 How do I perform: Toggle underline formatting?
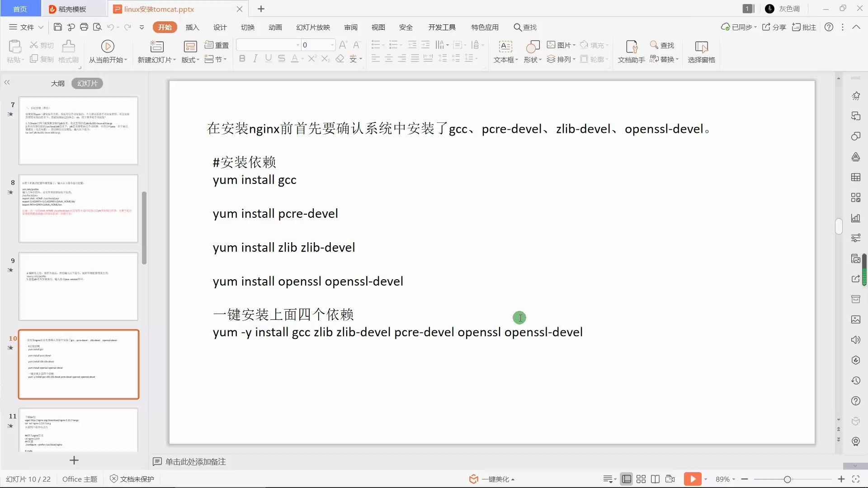(269, 58)
